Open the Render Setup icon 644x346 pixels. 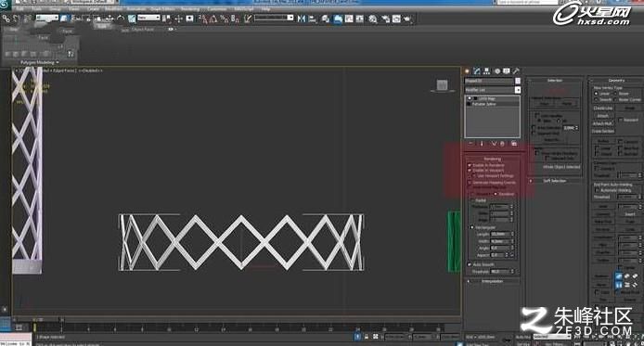pyautogui.click(x=385, y=19)
